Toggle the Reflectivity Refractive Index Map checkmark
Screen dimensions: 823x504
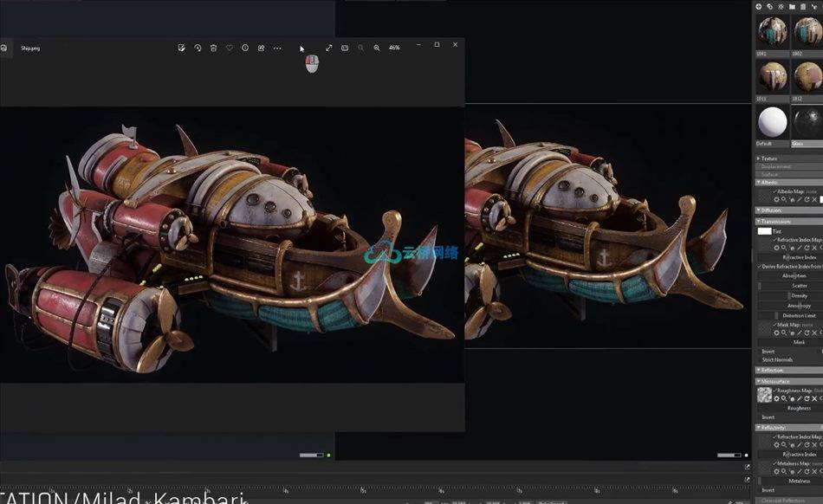774,436
